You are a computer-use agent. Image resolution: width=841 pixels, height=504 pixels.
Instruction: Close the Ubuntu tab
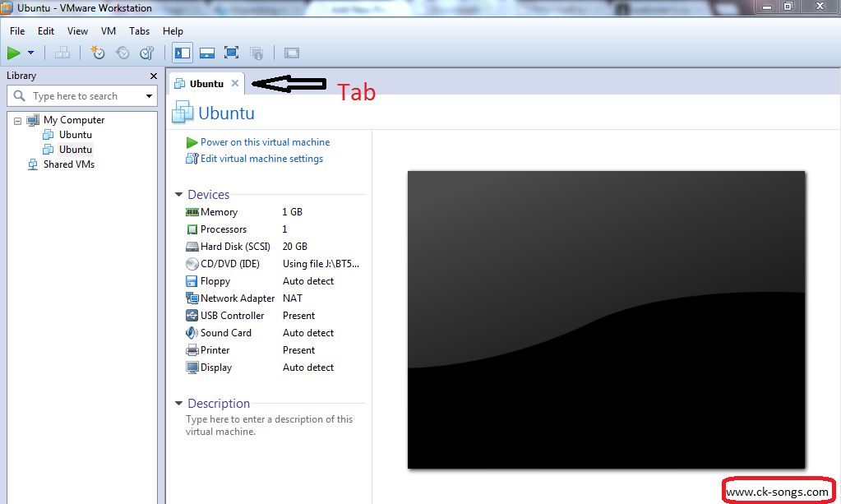(x=235, y=83)
